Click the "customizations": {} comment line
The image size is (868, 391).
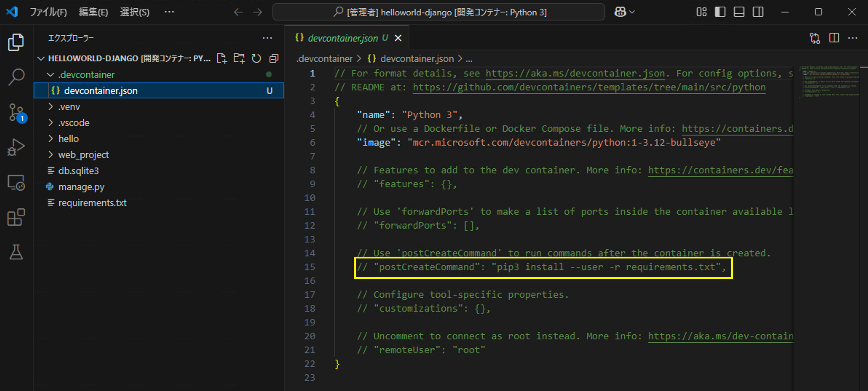click(x=424, y=309)
